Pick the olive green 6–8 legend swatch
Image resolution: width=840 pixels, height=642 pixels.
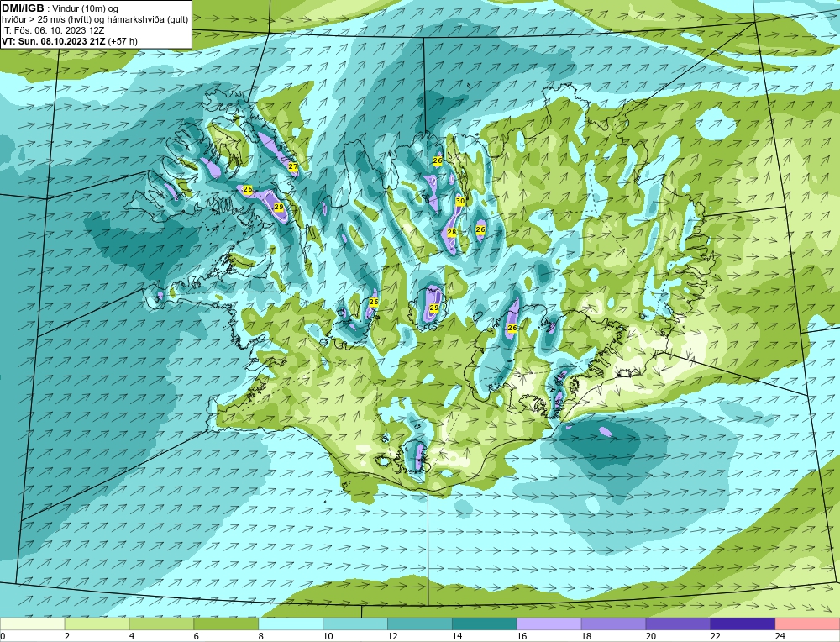coord(226,624)
